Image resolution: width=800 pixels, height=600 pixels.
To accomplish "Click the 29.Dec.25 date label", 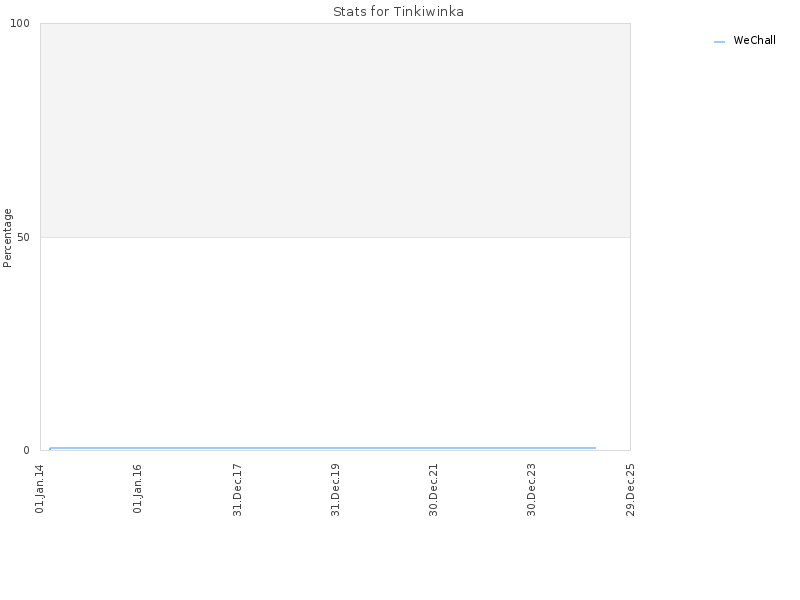I will [x=630, y=490].
